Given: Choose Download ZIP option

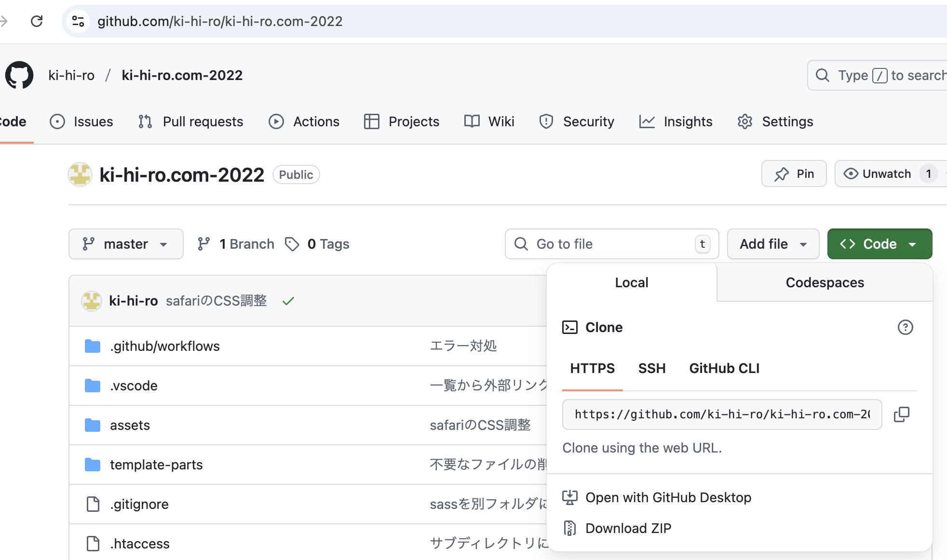Looking at the screenshot, I should pyautogui.click(x=628, y=528).
